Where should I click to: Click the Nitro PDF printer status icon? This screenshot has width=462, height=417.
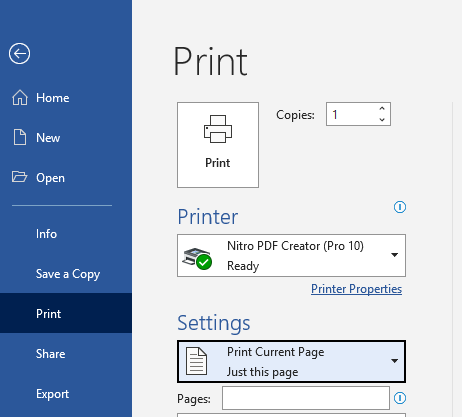[x=197, y=258]
